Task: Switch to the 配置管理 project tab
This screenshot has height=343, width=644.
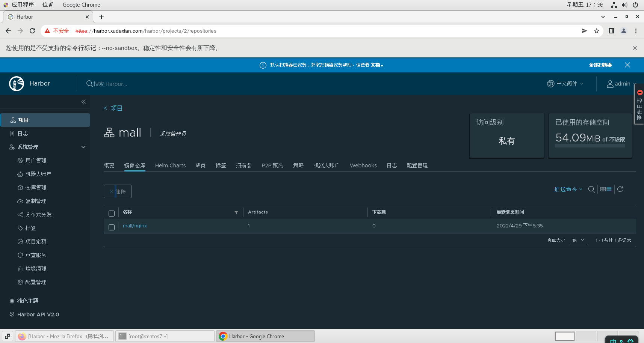Action: (417, 165)
